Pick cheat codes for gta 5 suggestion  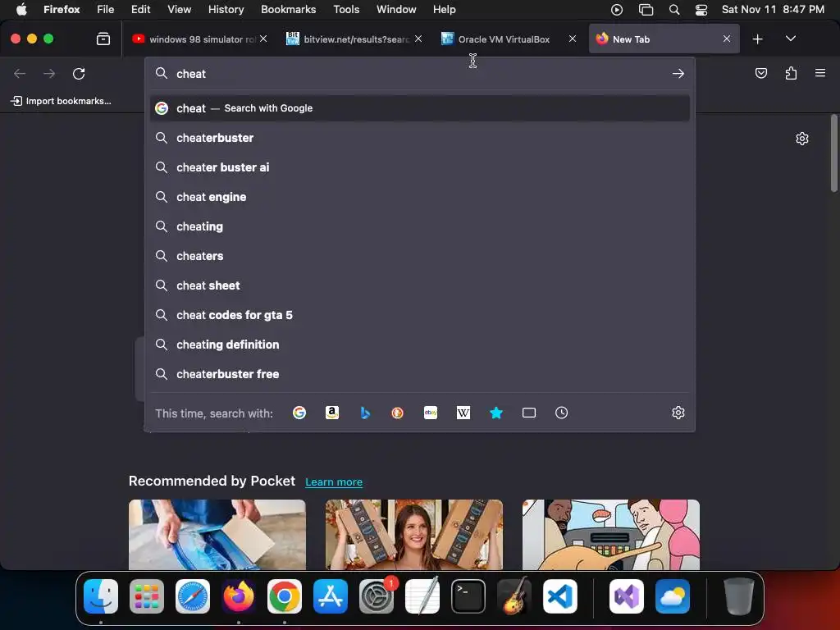[420, 314]
